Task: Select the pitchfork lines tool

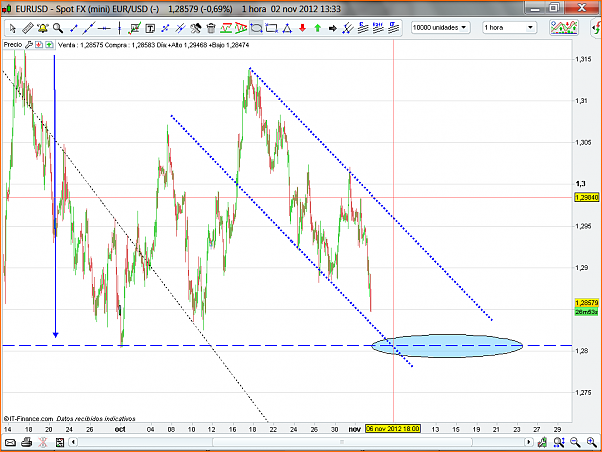Action: click(347, 28)
